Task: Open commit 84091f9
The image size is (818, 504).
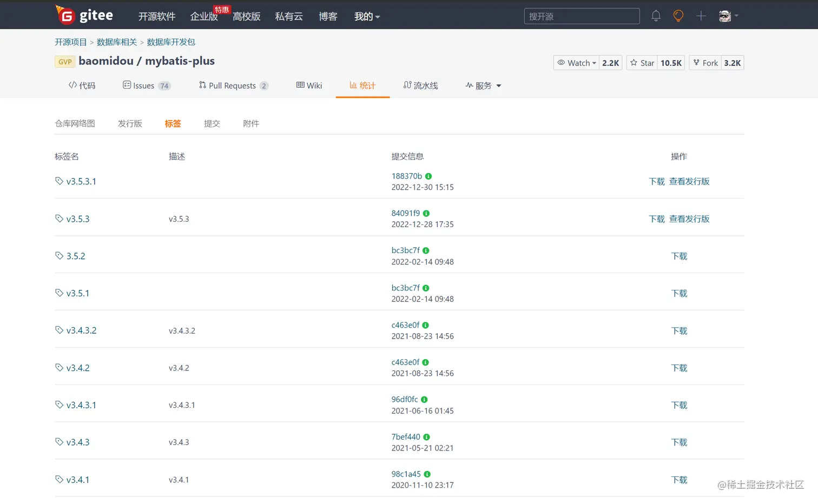Action: coord(406,214)
